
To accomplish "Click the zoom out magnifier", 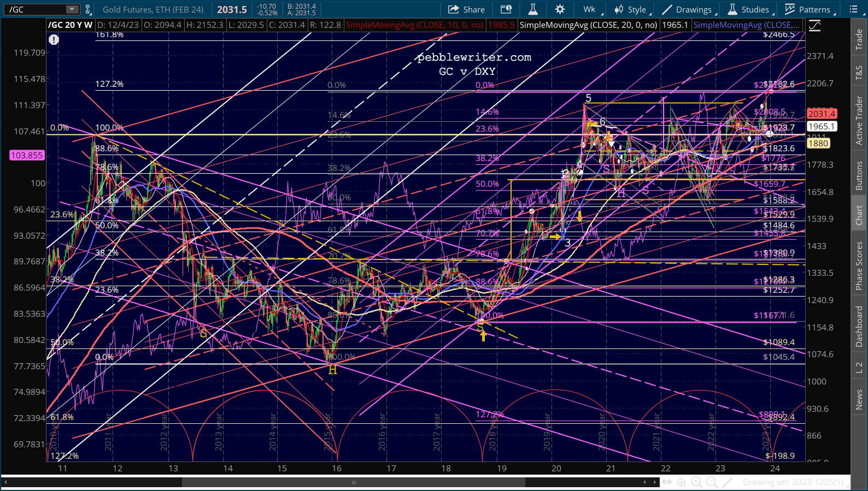I will pyautogui.click(x=712, y=482).
